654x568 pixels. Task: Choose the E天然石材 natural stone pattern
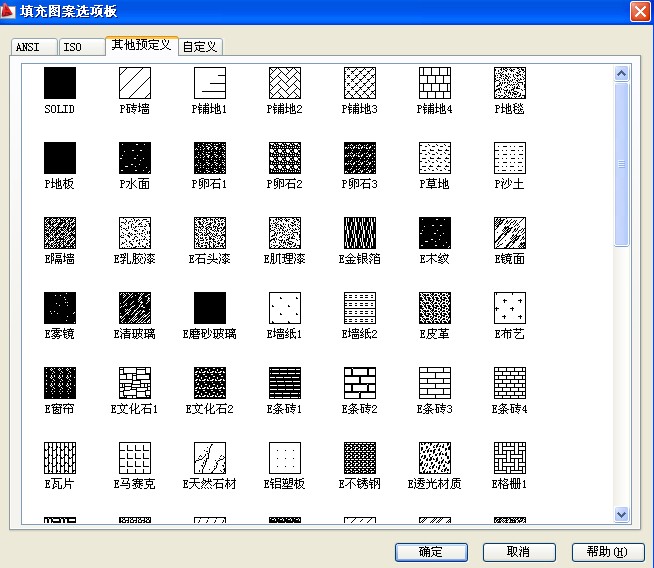point(210,458)
